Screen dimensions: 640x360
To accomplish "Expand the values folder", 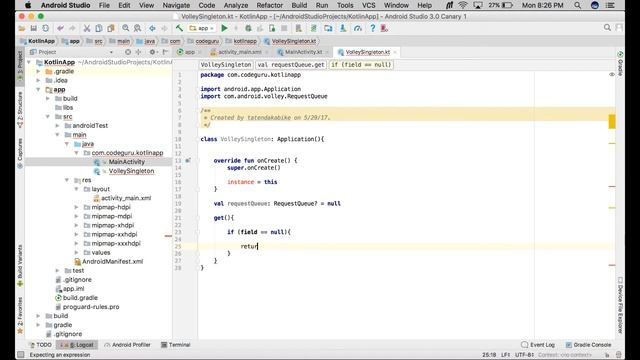I will pos(76,253).
